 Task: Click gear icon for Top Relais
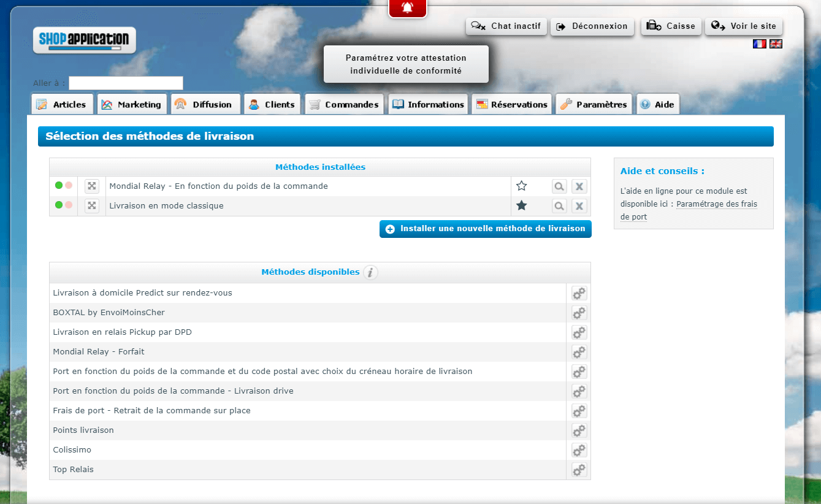579,470
